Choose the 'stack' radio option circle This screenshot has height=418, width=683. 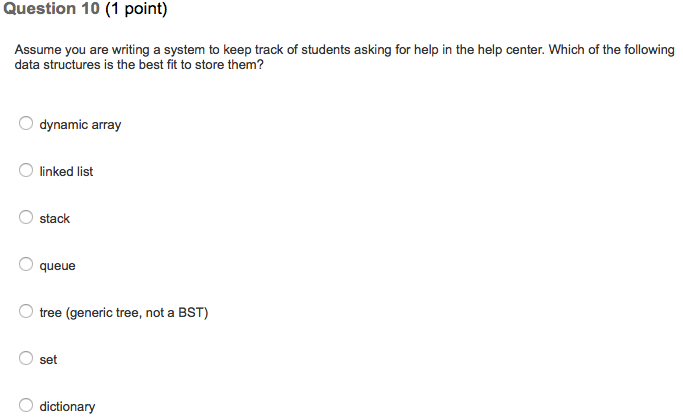[26, 217]
